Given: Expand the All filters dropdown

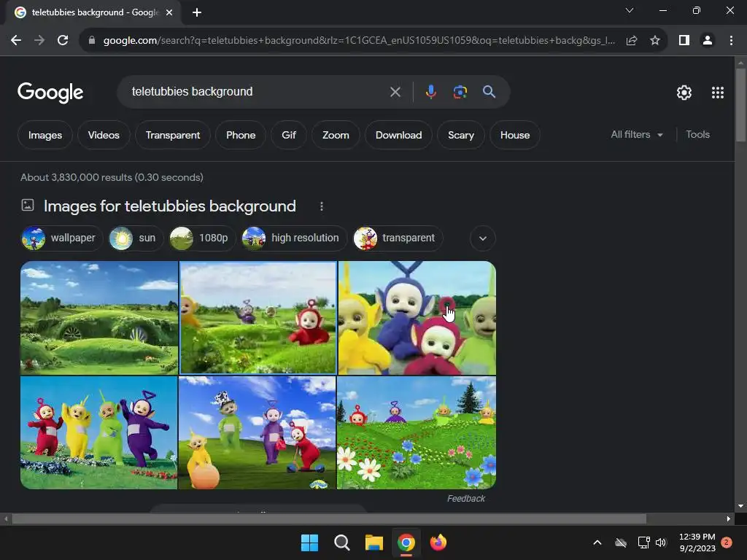Looking at the screenshot, I should coord(636,135).
